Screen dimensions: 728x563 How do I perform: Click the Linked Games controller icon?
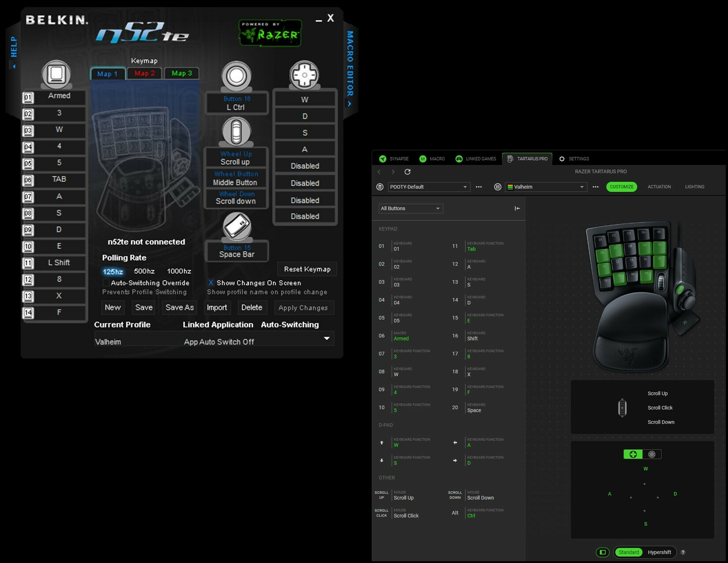459,159
